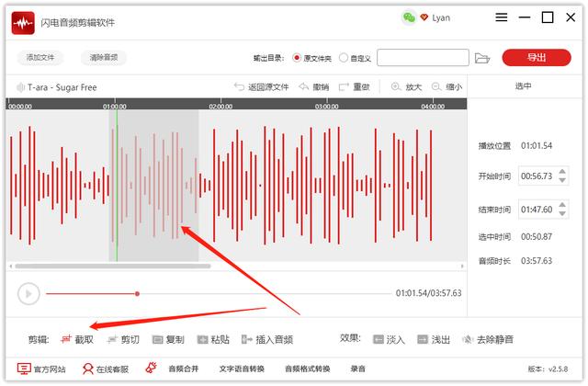Select the 自定义 radio button
The height and width of the screenshot is (386, 588).
click(x=343, y=58)
